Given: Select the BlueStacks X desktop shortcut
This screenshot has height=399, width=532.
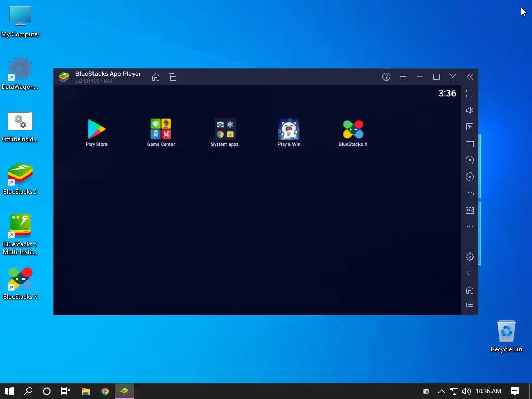Looking at the screenshot, I should [20, 284].
